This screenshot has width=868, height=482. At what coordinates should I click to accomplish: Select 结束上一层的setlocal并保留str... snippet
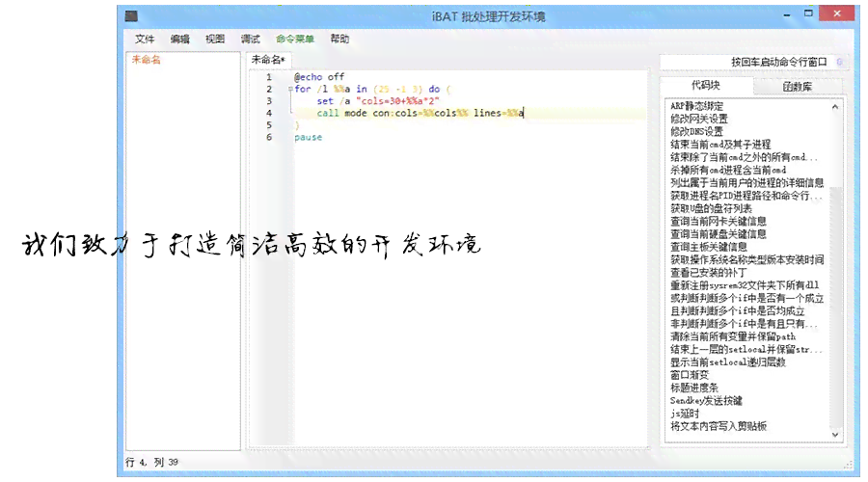click(x=746, y=349)
